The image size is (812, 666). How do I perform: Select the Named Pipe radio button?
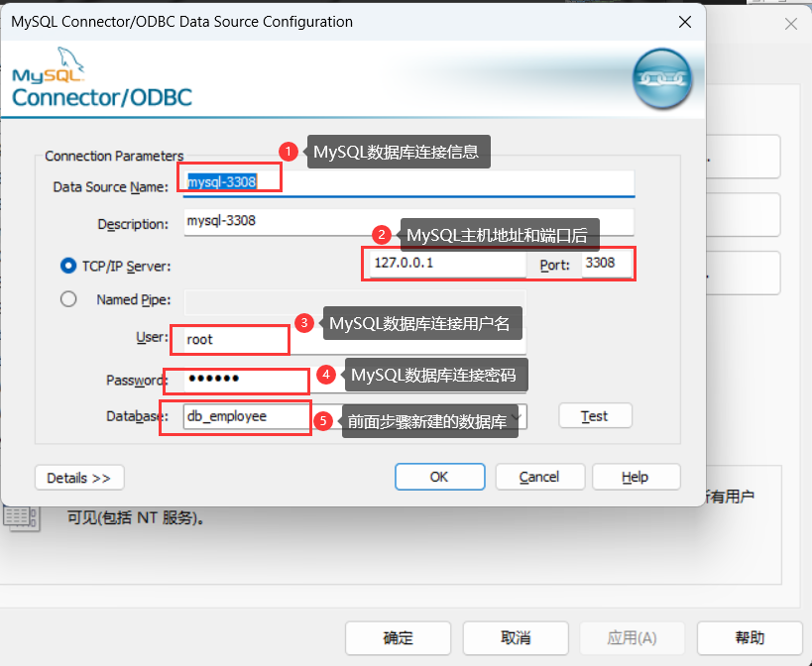click(68, 299)
